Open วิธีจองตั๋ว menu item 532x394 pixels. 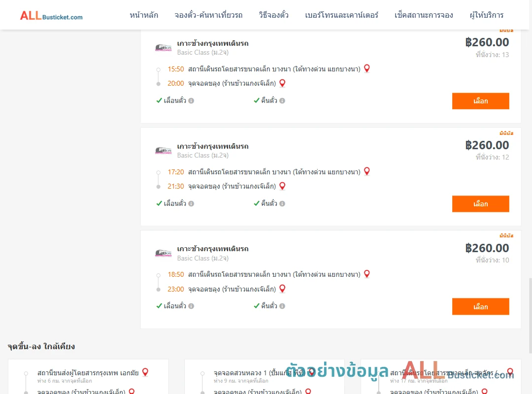(x=273, y=15)
